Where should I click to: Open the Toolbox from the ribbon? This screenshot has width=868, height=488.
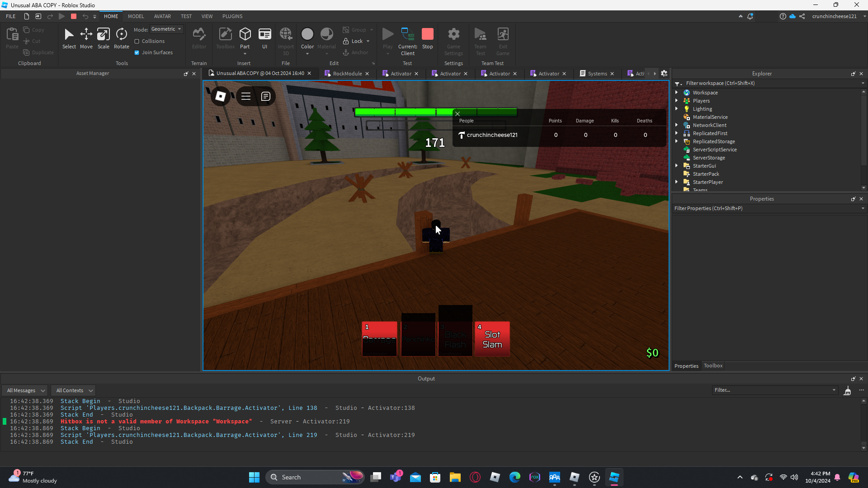[x=225, y=38]
